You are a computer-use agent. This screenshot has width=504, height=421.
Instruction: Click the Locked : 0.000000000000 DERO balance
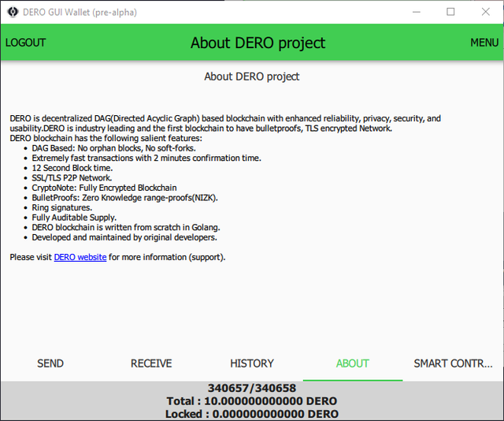tap(252, 414)
